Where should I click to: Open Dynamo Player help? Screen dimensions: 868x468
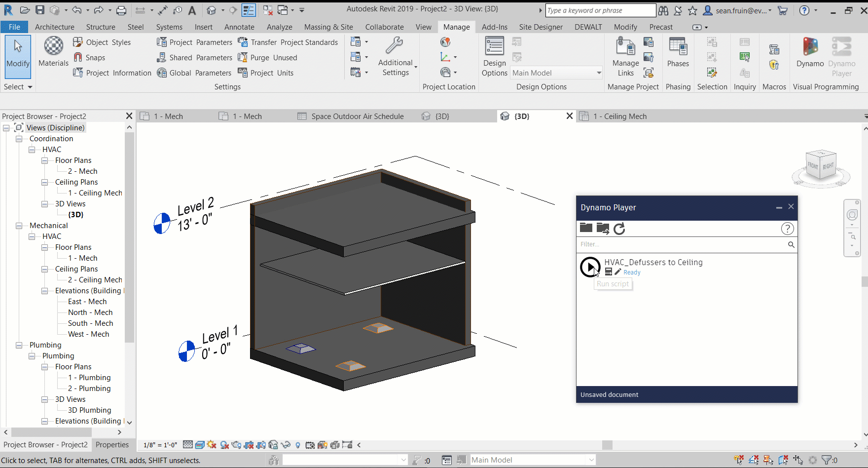click(788, 229)
